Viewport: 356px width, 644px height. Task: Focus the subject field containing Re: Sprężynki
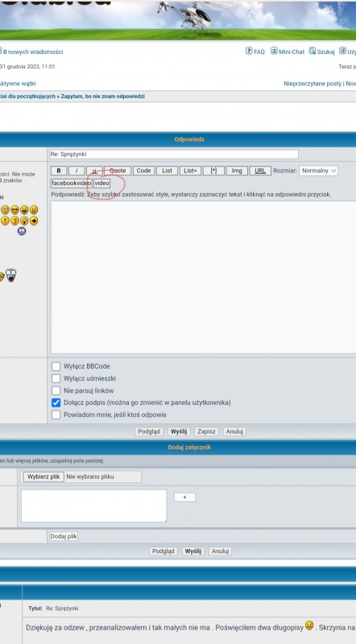pyautogui.click(x=173, y=155)
